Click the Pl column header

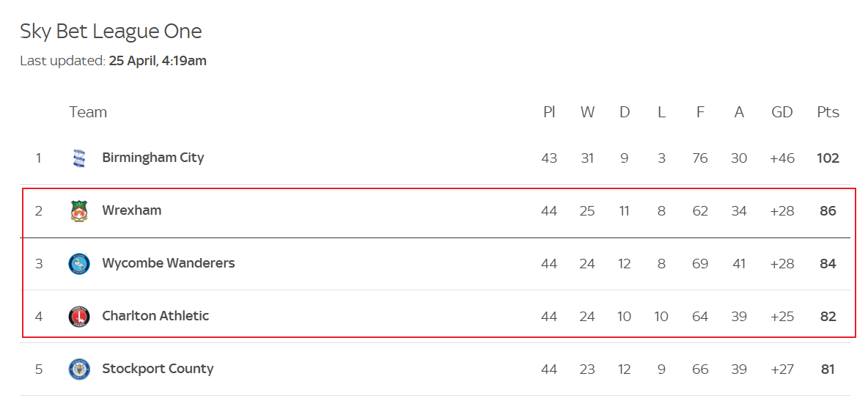[x=549, y=112]
